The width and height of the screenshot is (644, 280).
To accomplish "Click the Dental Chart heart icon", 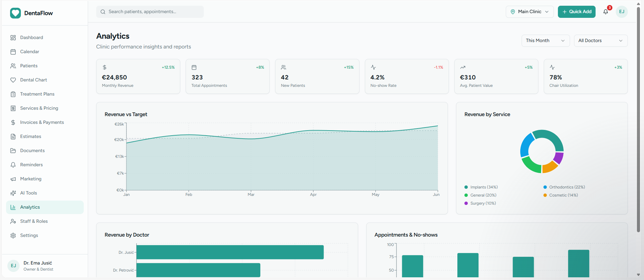I will point(13,80).
